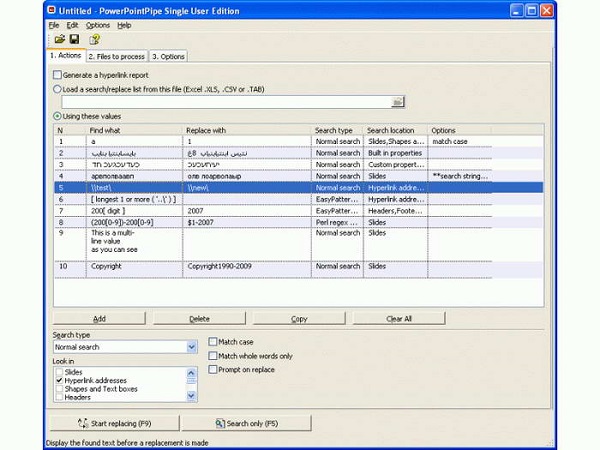Viewport: 600px width, 450px height.
Task: Click 'Perl regex' search type cell
Action: pyautogui.click(x=338, y=222)
